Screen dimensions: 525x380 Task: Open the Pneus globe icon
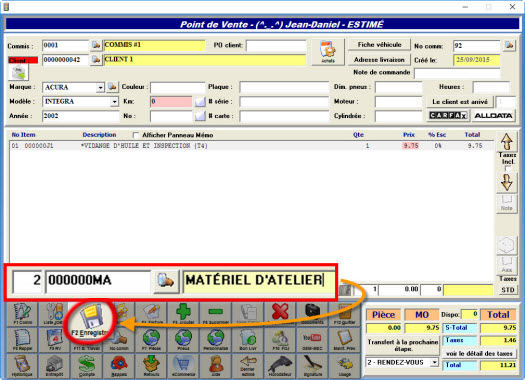click(183, 339)
